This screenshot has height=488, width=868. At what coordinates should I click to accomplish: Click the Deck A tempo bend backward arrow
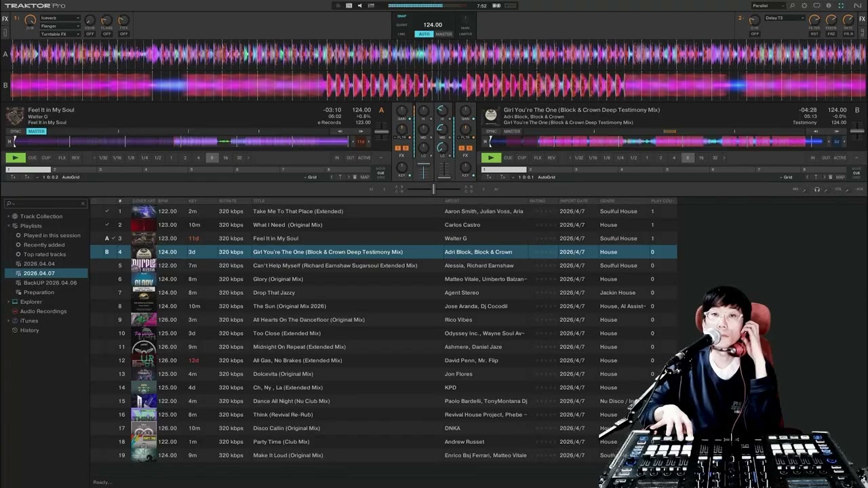click(x=340, y=131)
